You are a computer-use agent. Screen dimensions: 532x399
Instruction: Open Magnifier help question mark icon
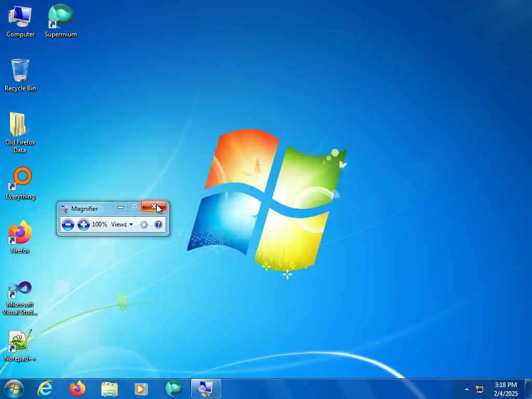158,224
